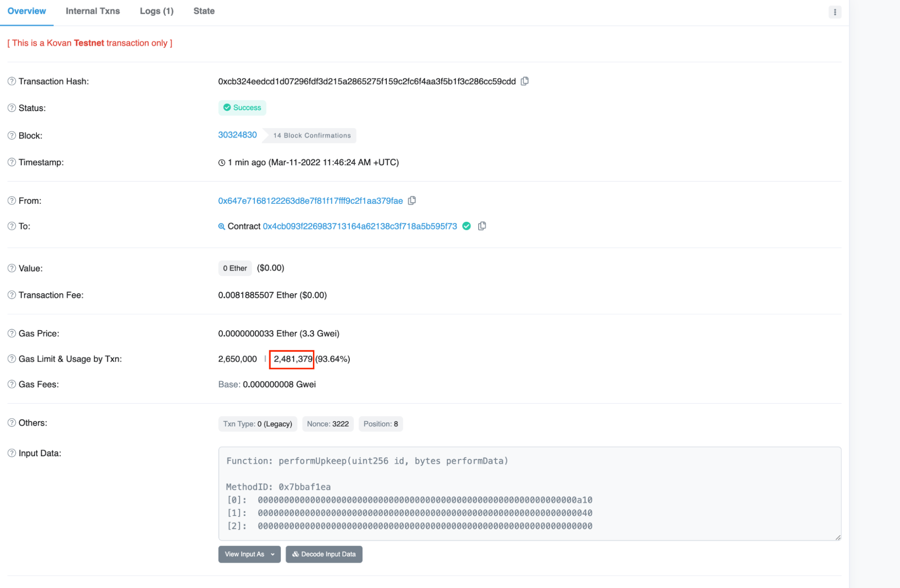Click the verified checkmark beside contract address
This screenshot has height=588, width=900.
coord(467,226)
